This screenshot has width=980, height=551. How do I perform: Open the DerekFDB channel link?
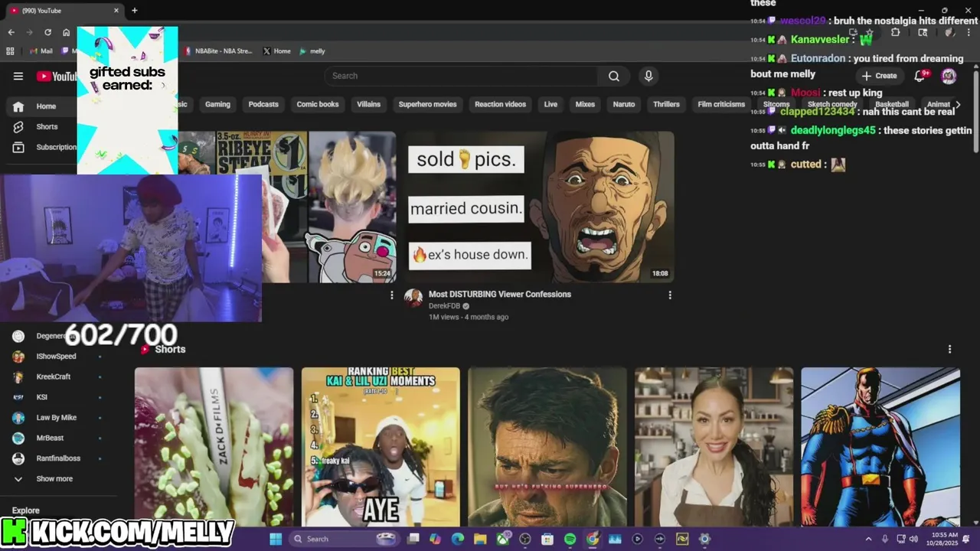[444, 306]
